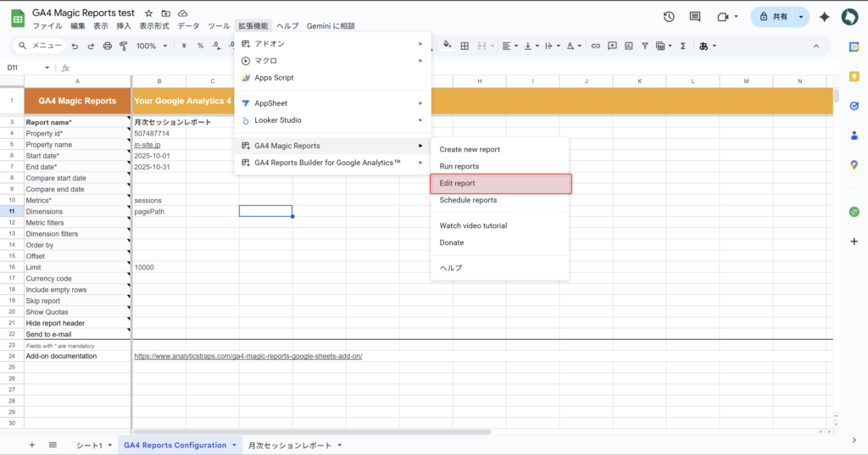Select the paint format roller icon

click(124, 46)
